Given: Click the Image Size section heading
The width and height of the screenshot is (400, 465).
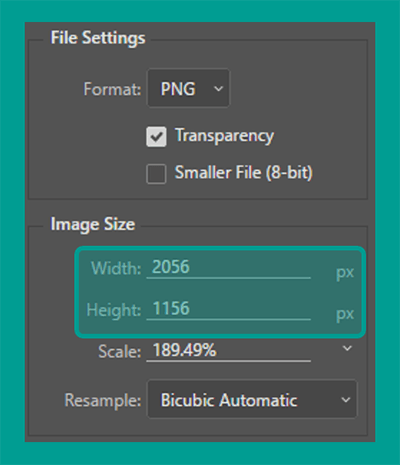Looking at the screenshot, I should coord(93,224).
